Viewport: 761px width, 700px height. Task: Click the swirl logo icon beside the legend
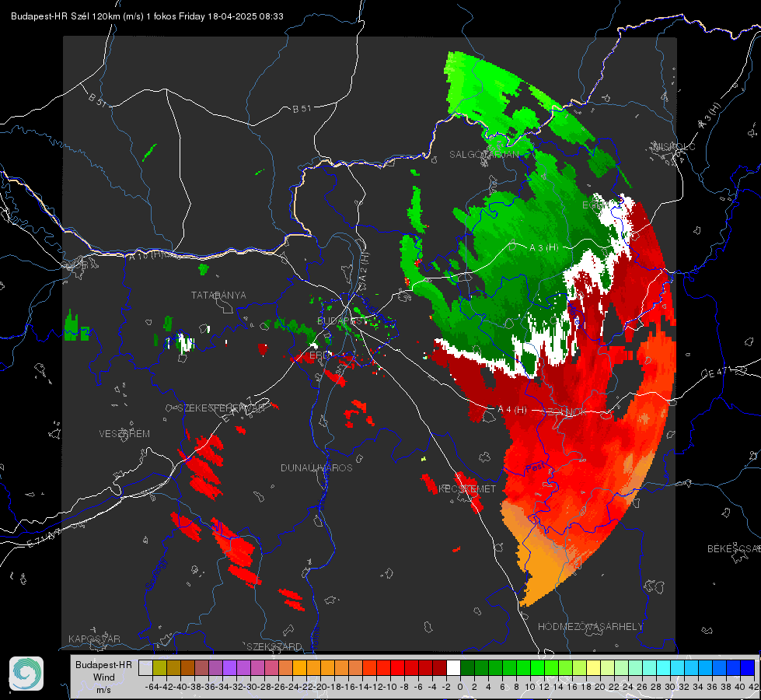point(26,674)
